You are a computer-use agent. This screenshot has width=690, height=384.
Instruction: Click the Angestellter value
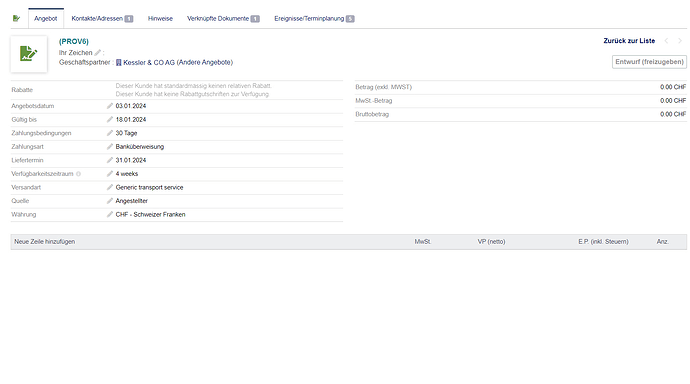click(x=132, y=201)
